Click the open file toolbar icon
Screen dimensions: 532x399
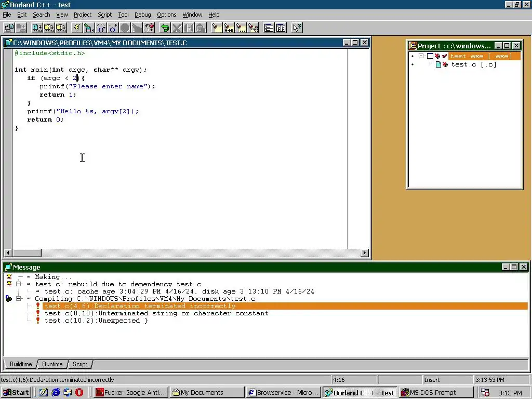pyautogui.click(x=9, y=28)
